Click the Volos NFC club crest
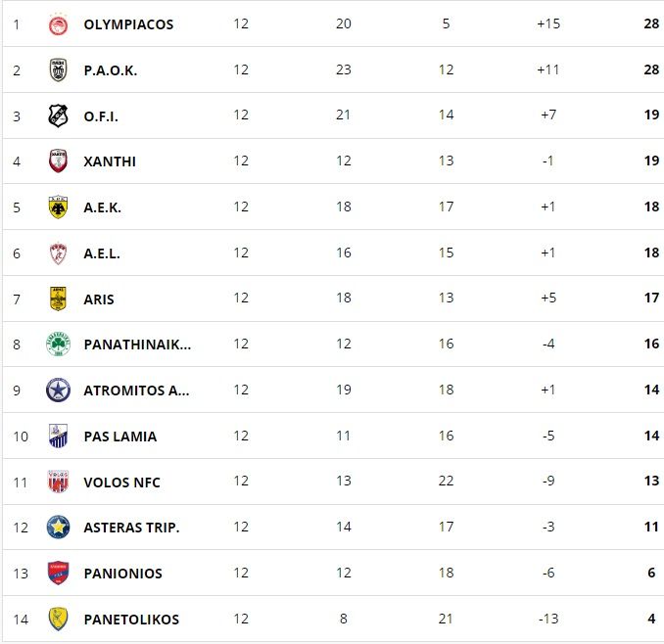The height and width of the screenshot is (644, 664). tap(58, 482)
